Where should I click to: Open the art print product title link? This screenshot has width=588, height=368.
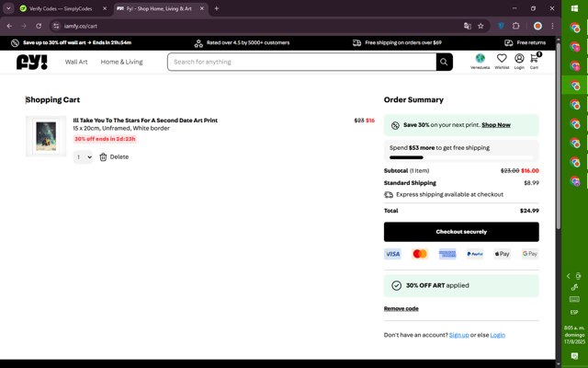pyautogui.click(x=145, y=121)
